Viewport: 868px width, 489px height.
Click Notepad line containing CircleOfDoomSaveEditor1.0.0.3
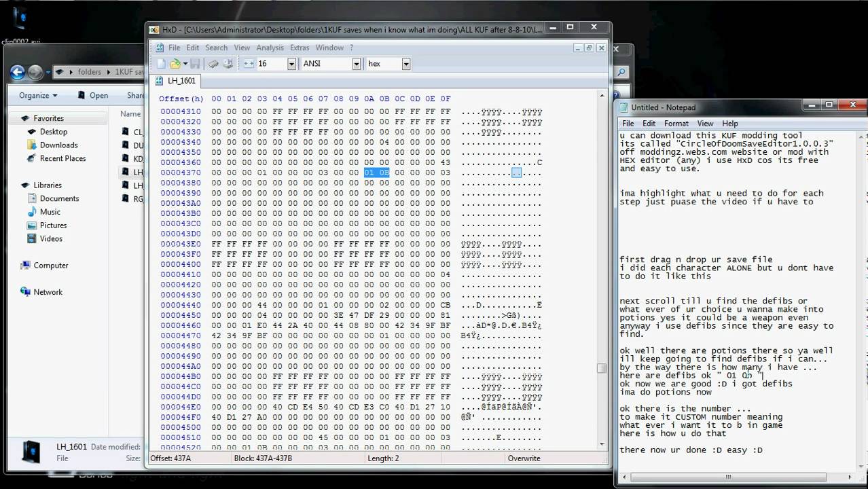(x=726, y=144)
